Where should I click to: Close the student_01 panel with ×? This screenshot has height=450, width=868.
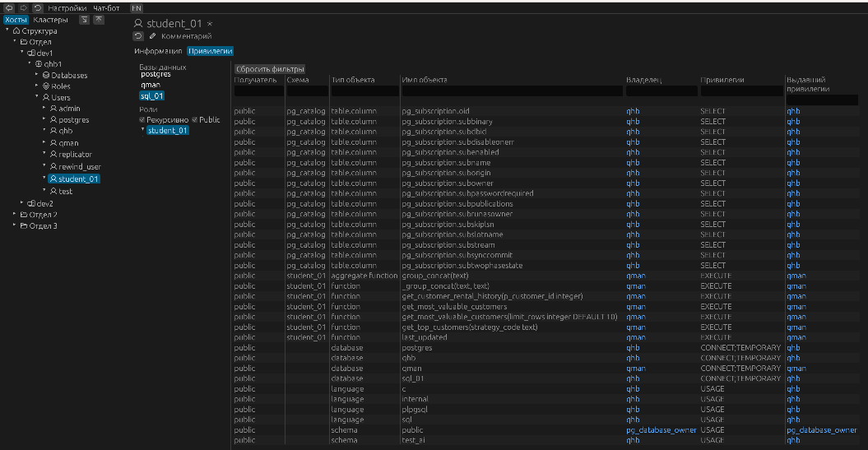coord(209,24)
